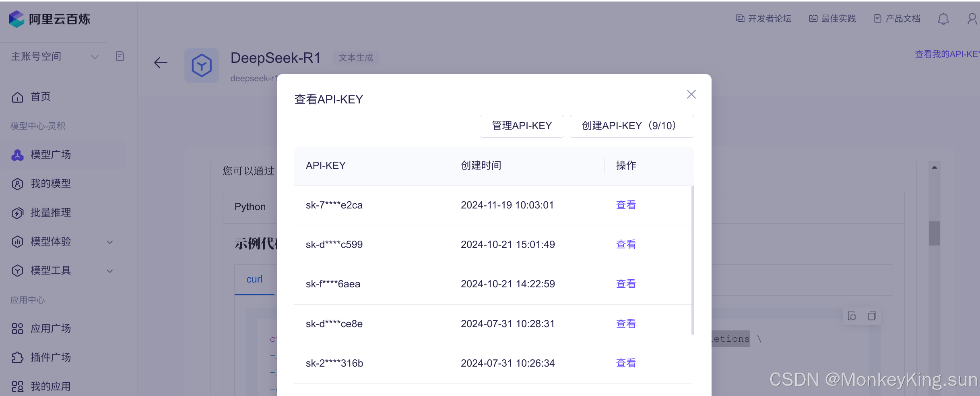Screen dimensions: 980x396
Task: Click the icon left of the copy icon
Action: (852, 316)
